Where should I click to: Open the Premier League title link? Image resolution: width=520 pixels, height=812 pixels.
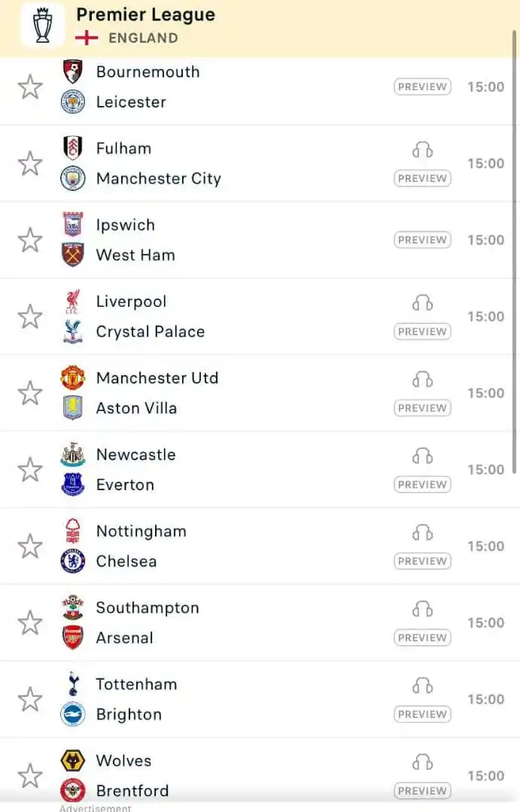[146, 14]
